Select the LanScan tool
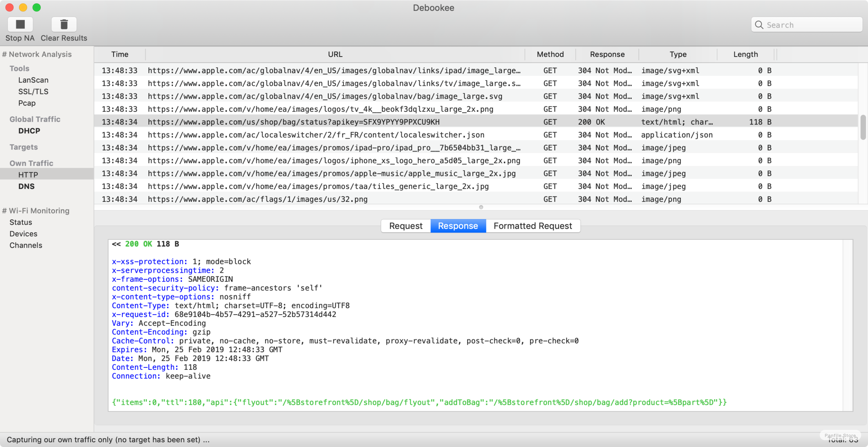 click(x=32, y=80)
